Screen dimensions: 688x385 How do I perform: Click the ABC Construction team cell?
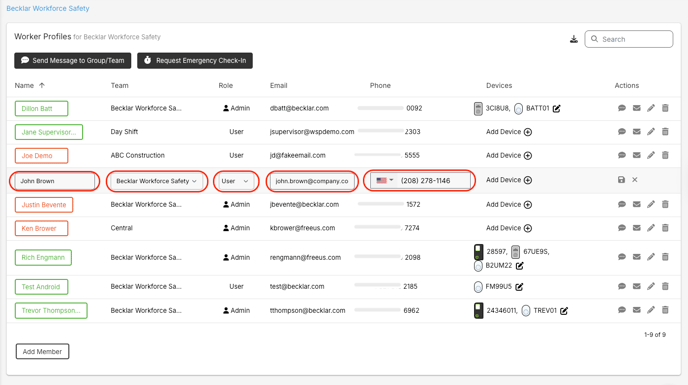click(137, 155)
